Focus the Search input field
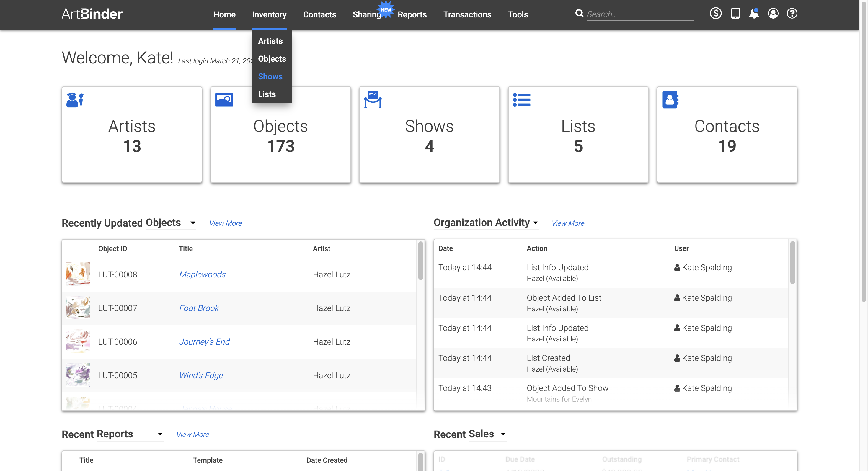This screenshot has width=868, height=471. tap(639, 14)
